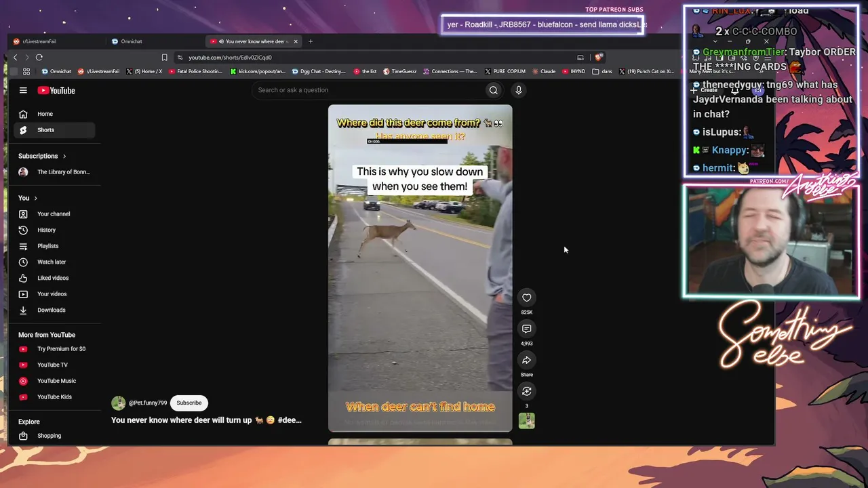Viewport: 868px width, 488px height.
Task: Open @Pet.funny799 channel link
Action: (148, 403)
